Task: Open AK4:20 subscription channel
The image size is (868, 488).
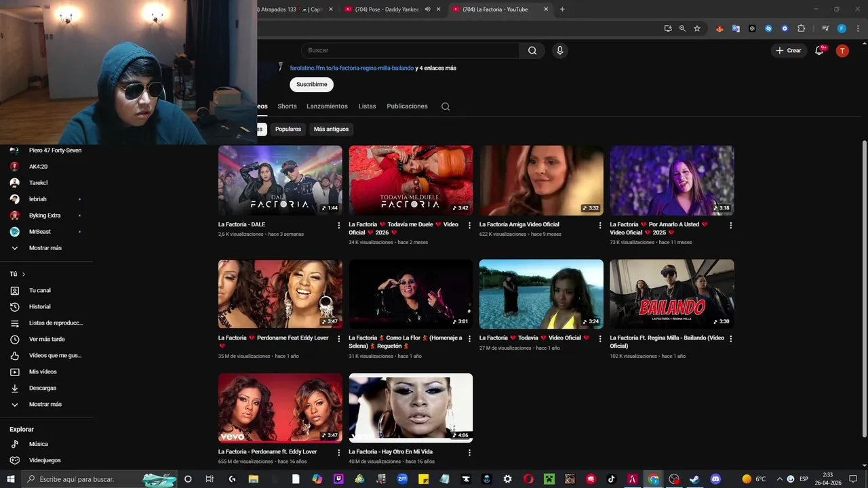Action: (x=38, y=167)
